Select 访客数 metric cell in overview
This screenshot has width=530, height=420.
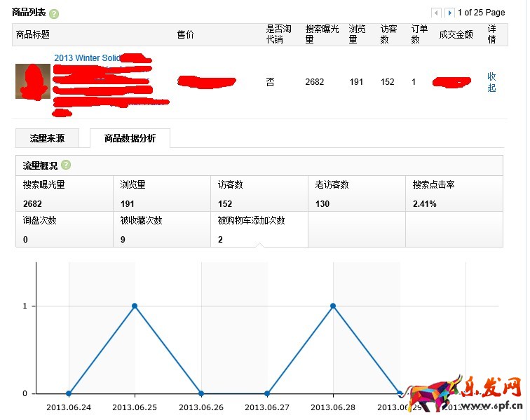259,194
